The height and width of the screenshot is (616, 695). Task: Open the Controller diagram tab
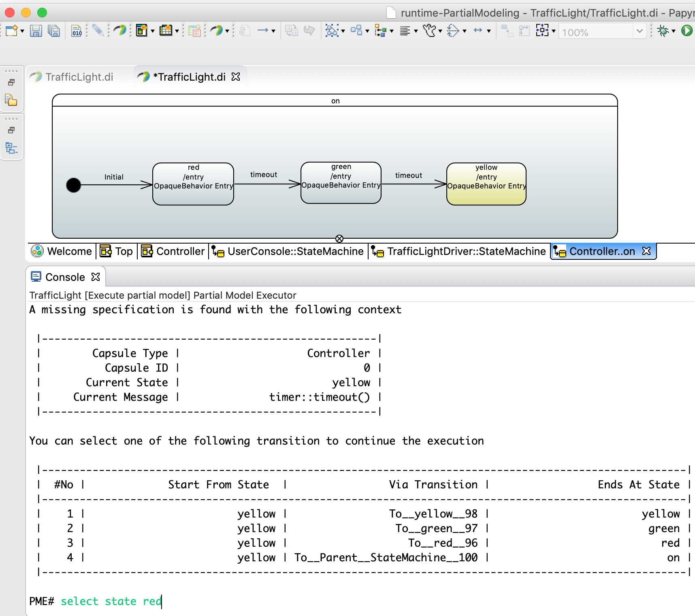point(173,251)
